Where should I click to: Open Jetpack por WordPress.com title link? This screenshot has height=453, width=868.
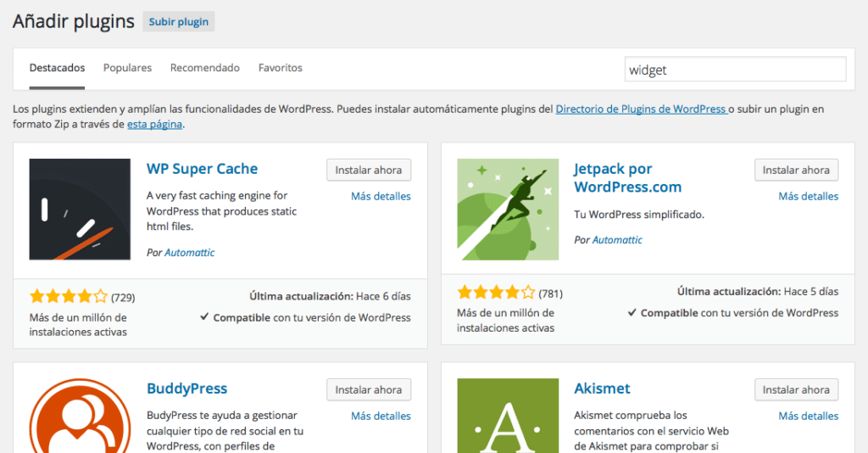point(628,178)
